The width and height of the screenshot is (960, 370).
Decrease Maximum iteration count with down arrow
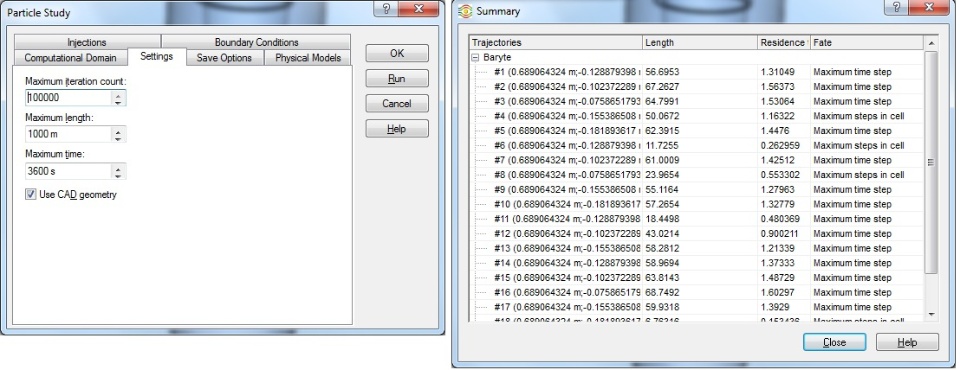coord(119,102)
